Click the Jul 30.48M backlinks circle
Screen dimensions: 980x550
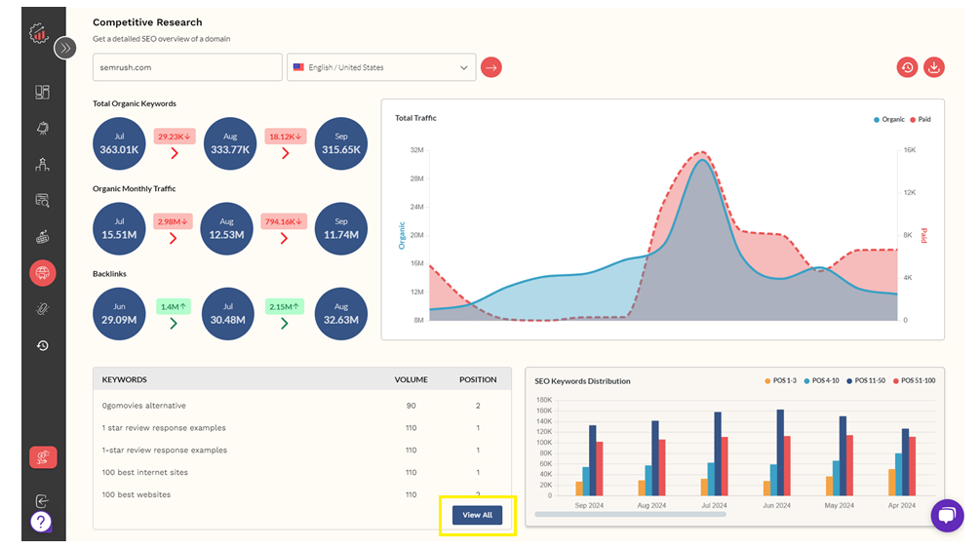[227, 314]
